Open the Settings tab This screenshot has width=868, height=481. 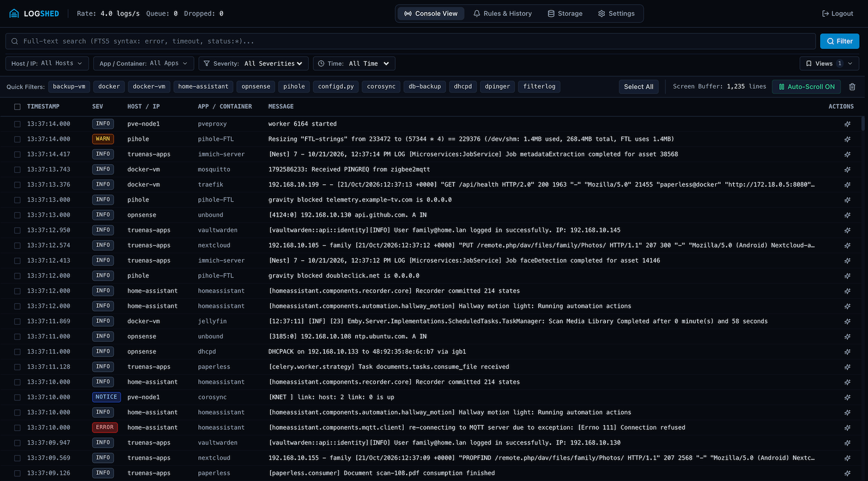coord(616,14)
